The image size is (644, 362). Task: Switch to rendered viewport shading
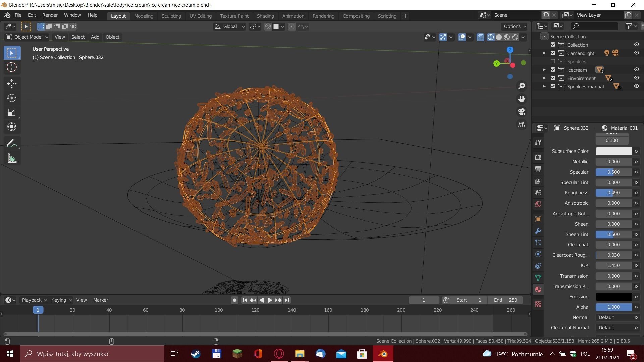(515, 37)
